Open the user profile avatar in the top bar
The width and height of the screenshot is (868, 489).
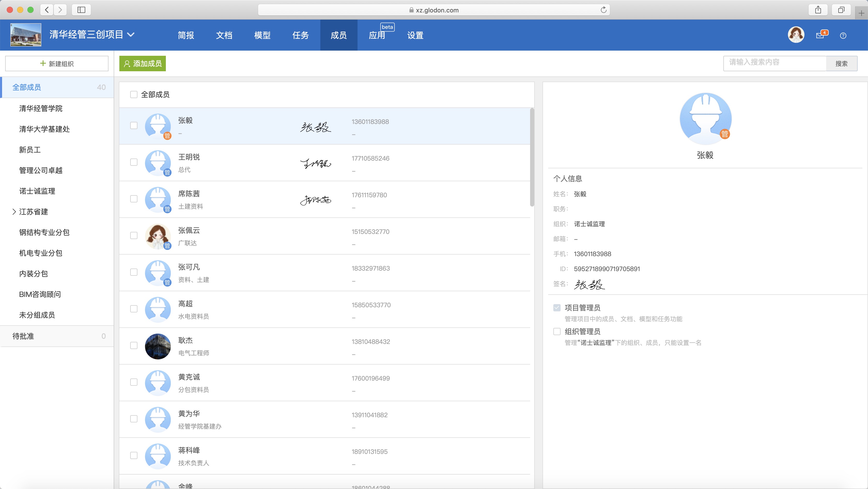[x=796, y=35]
